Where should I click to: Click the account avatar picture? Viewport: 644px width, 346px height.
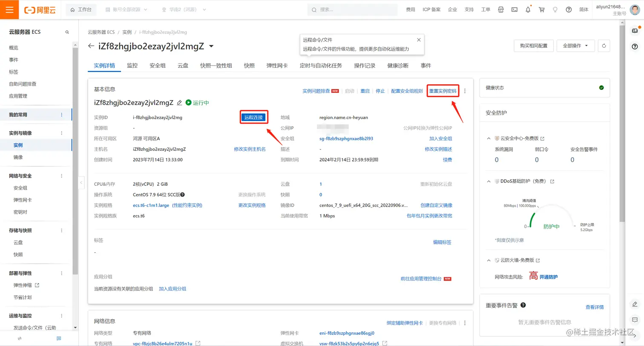click(x=635, y=9)
